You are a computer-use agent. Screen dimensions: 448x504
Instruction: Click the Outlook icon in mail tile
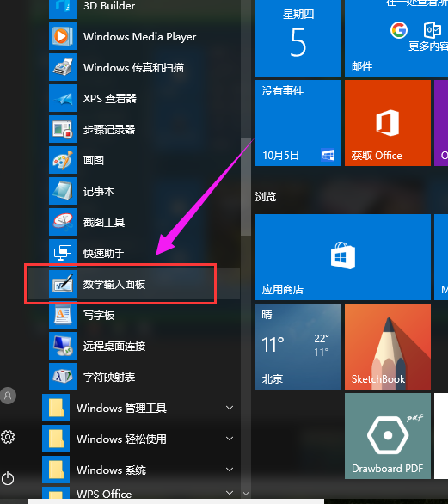pos(433,30)
